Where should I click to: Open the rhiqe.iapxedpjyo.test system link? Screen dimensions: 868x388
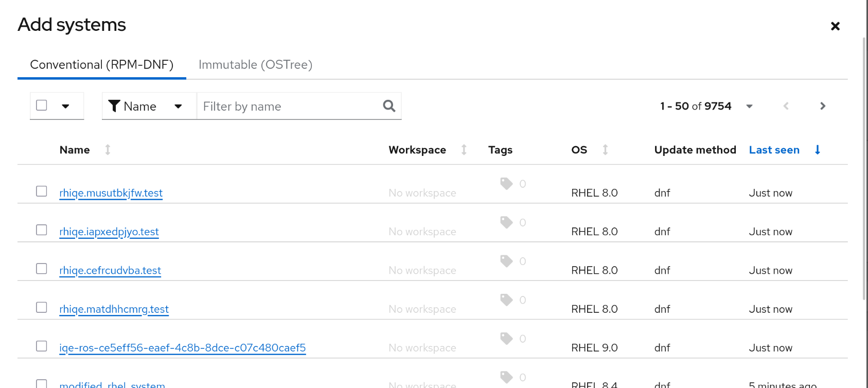[109, 232]
